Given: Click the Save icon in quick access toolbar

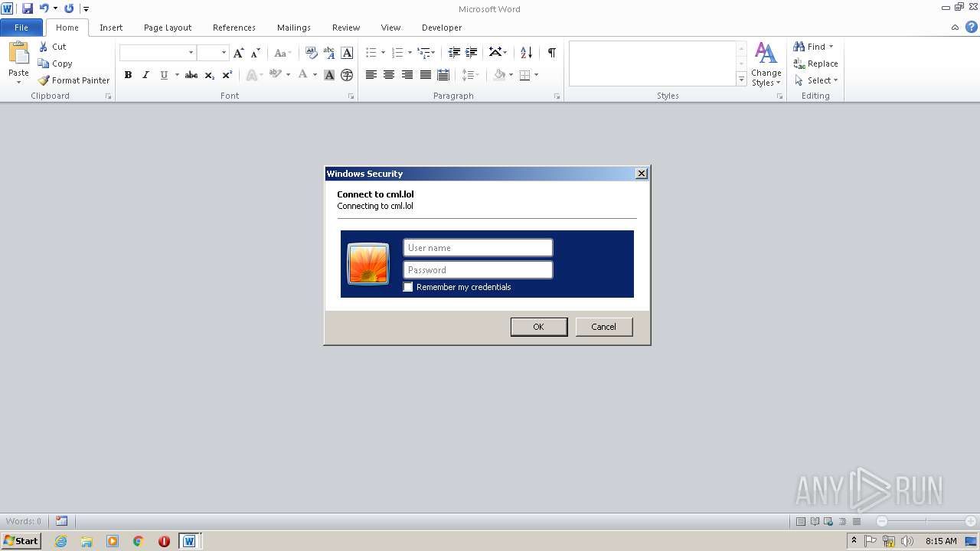Looking at the screenshot, I should (x=28, y=8).
